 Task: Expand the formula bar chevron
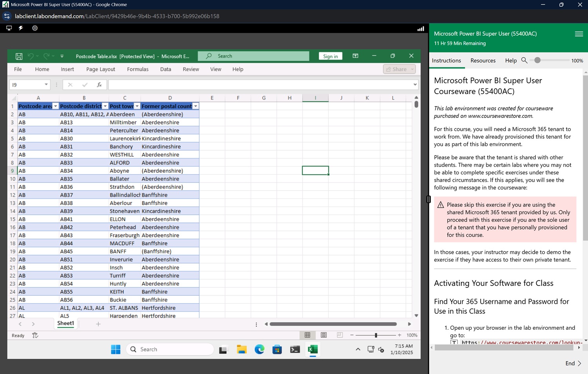coord(415,85)
